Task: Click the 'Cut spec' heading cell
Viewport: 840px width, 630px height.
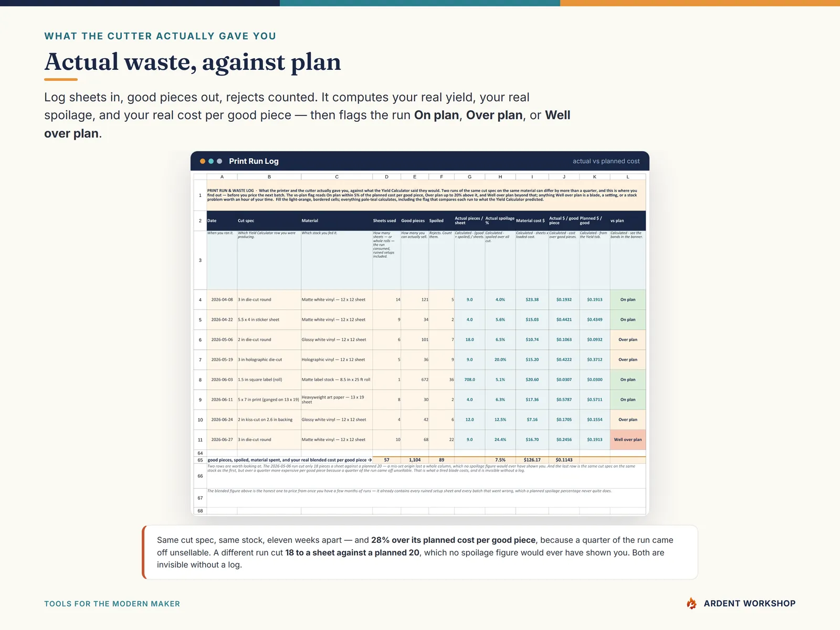Action: pos(269,220)
